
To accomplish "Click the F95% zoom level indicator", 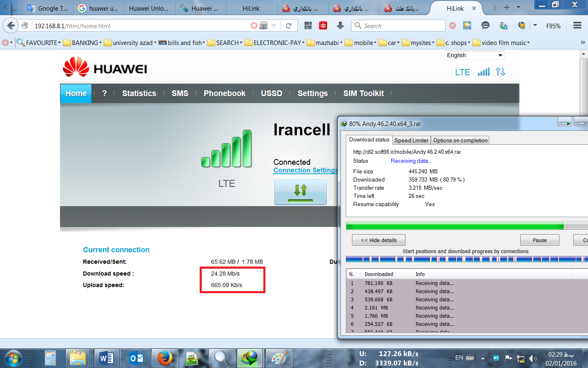I will tap(553, 26).
